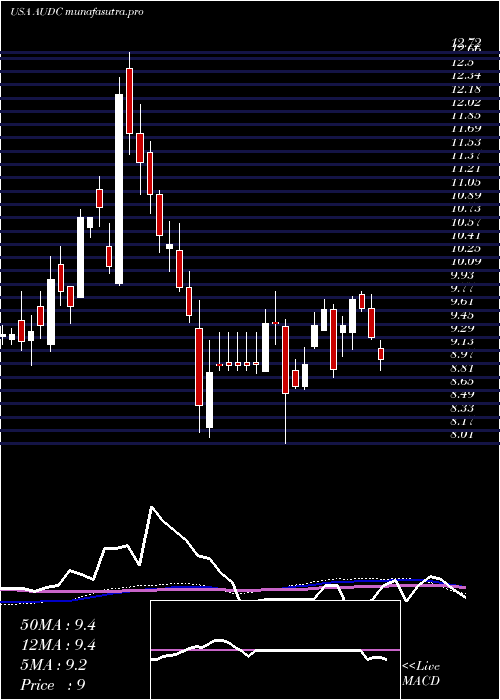The height and width of the screenshot is (700, 500).
Task: Click the Live MACD inset chart panel
Action: pos(275,650)
